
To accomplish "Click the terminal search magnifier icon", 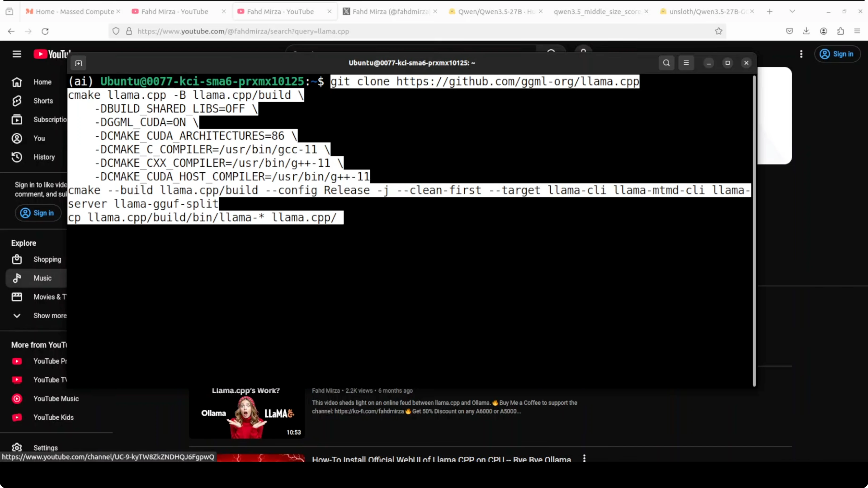I will pyautogui.click(x=666, y=63).
